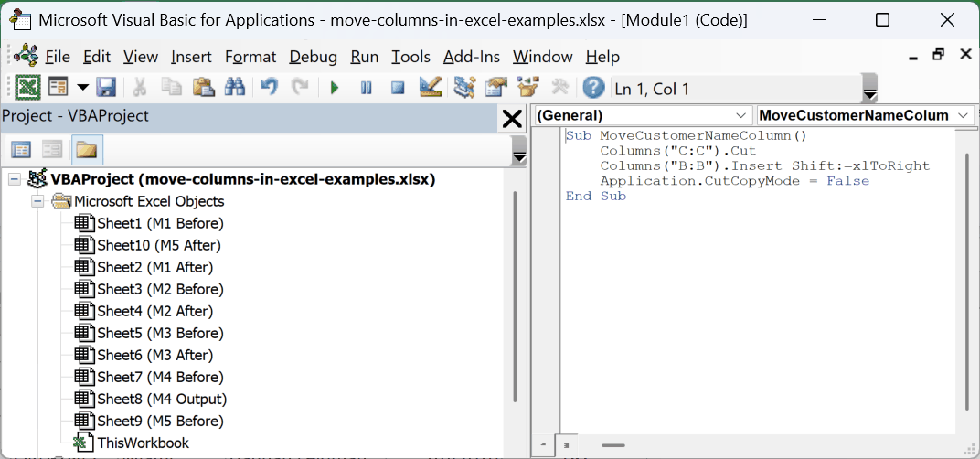
Task: Select Sheet5 (M3 Before)
Action: click(x=160, y=333)
